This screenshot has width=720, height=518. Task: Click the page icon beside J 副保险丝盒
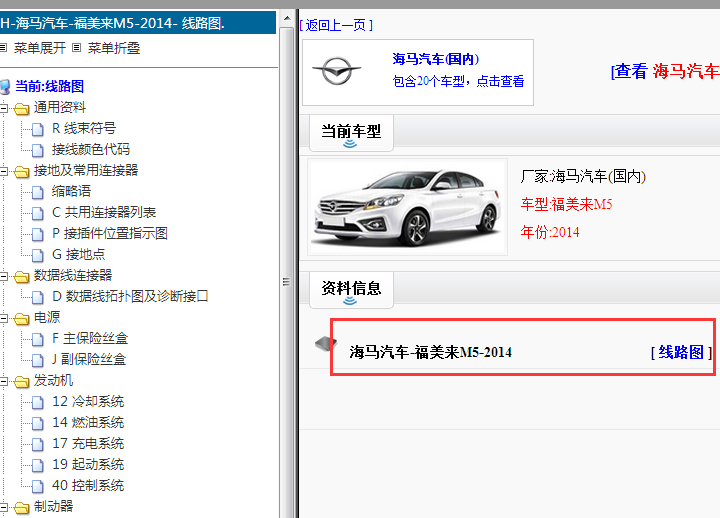[x=38, y=360]
